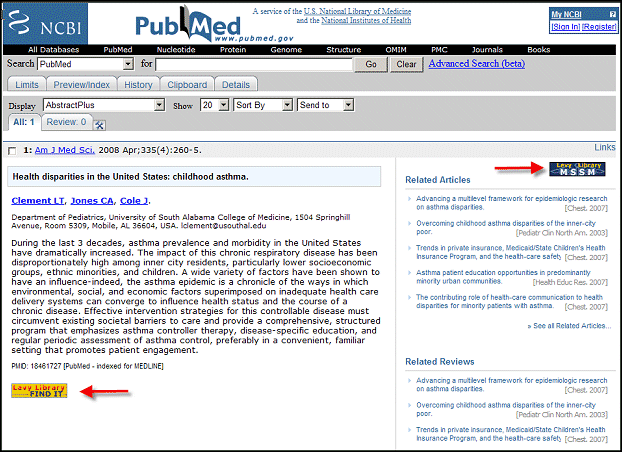The image size is (622, 452).
Task: Open the Sort By dropdown
Action: click(x=263, y=105)
